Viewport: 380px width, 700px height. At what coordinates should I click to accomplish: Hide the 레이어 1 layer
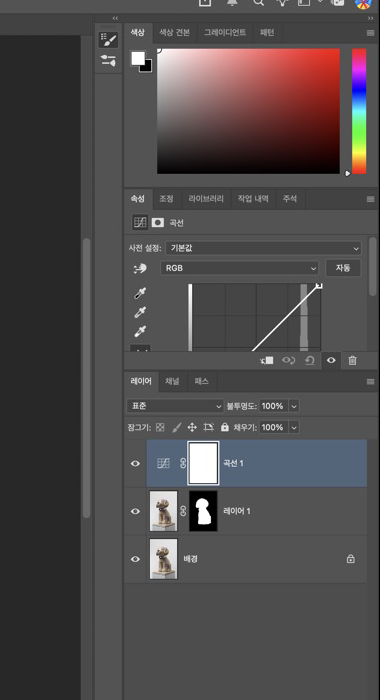(135, 511)
